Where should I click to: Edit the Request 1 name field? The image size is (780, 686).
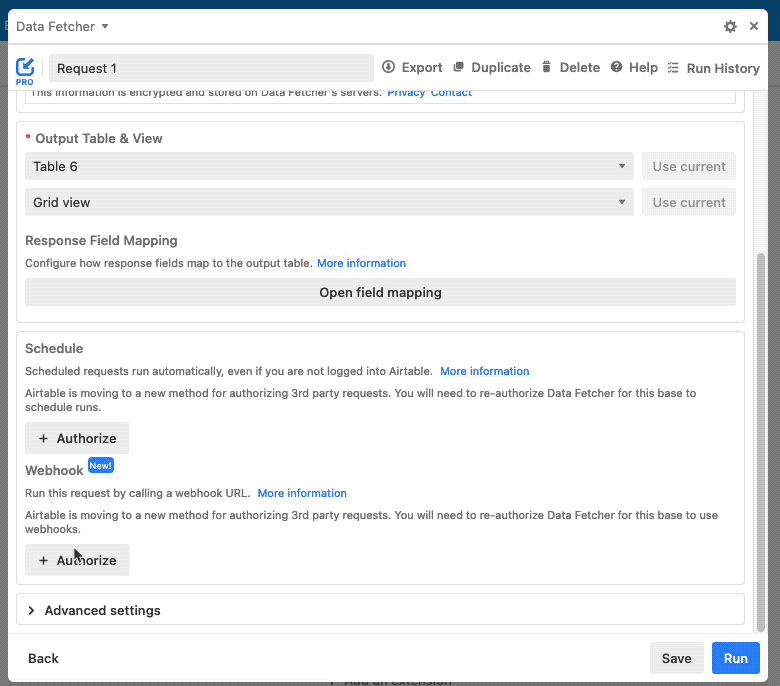click(x=211, y=68)
